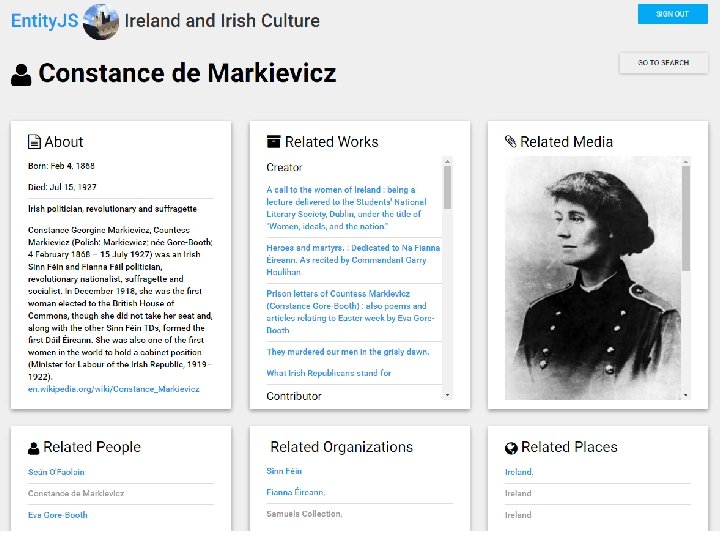Click the About document icon
Screen dimensions: 720x540
[x=34, y=142]
